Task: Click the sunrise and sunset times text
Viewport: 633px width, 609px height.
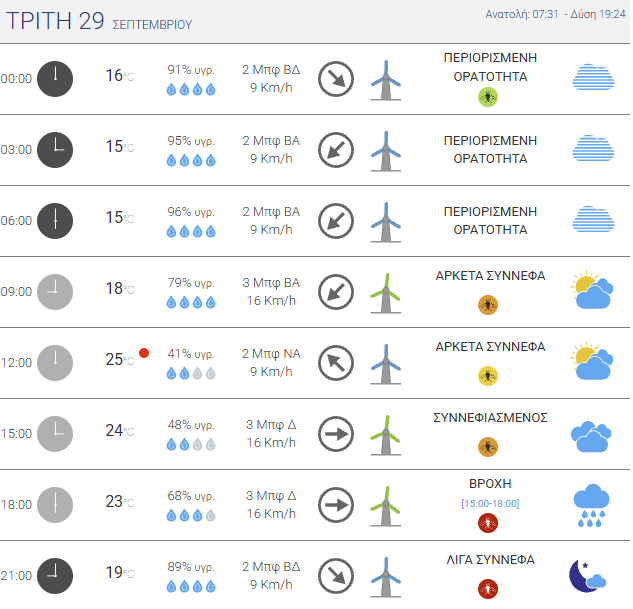Action: [555, 15]
